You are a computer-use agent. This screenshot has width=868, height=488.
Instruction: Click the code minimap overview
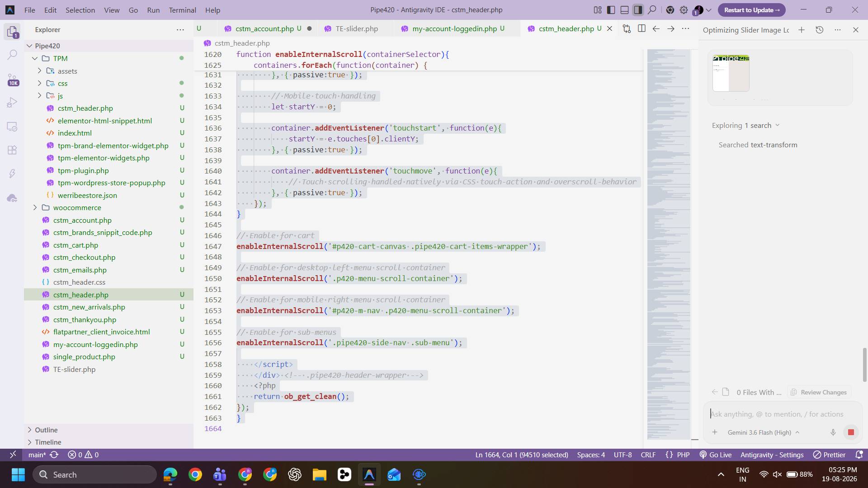tap(668, 244)
